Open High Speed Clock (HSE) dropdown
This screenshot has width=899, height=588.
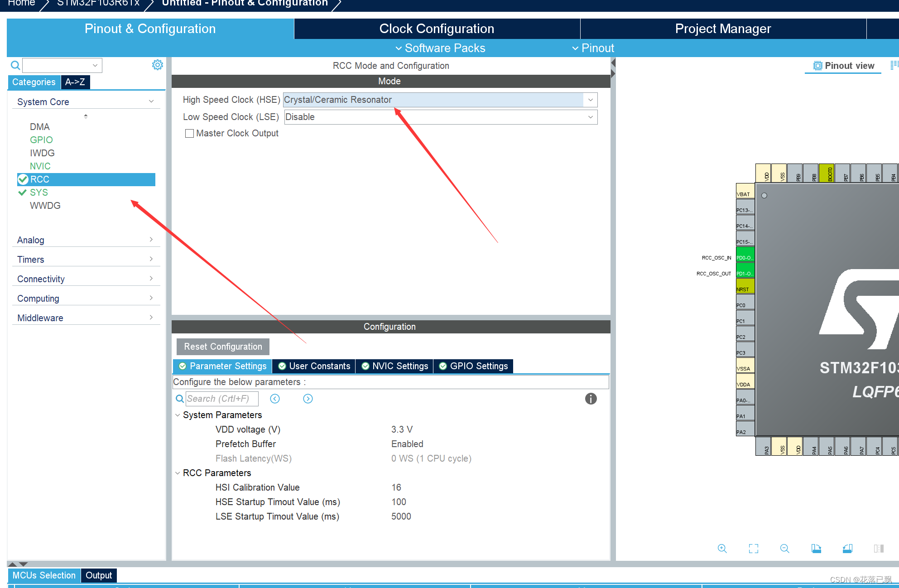tap(590, 100)
